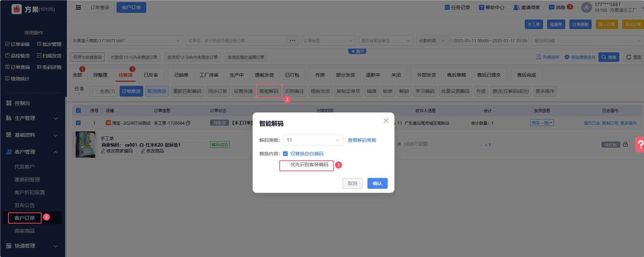Open the 任务记录 task records icon
644x257 pixels.
[x=447, y=7]
